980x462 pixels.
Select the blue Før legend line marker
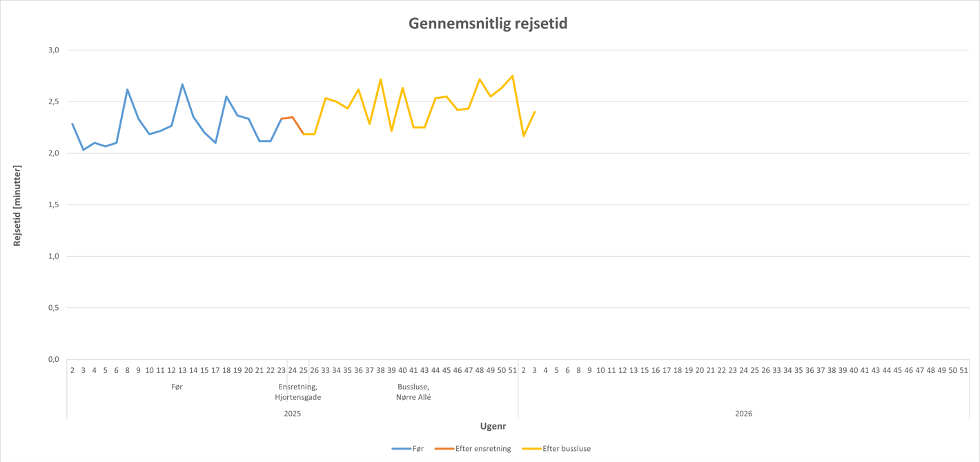tap(401, 449)
